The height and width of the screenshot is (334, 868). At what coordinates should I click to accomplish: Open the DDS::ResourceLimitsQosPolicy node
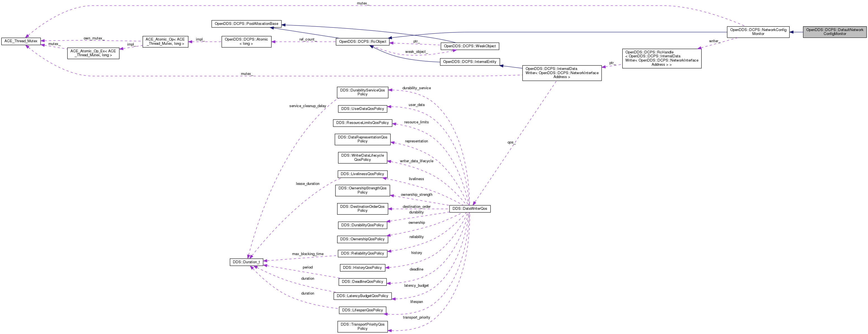[x=363, y=123]
